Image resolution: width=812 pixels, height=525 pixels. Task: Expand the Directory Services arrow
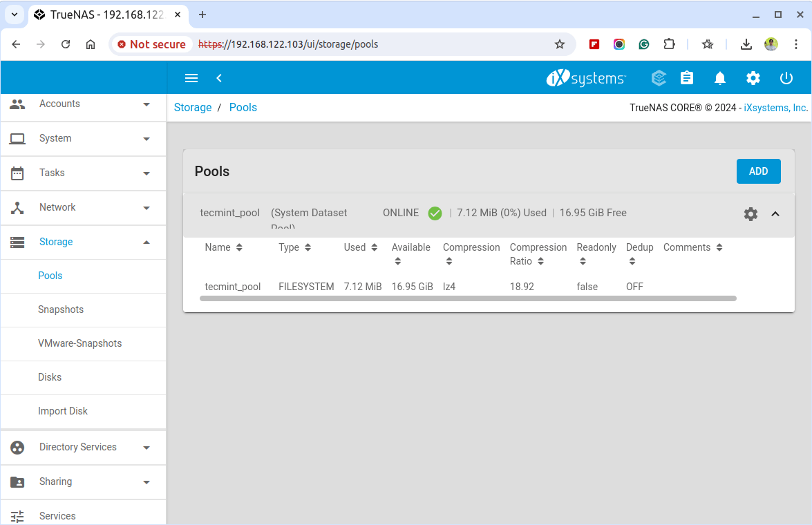click(147, 448)
